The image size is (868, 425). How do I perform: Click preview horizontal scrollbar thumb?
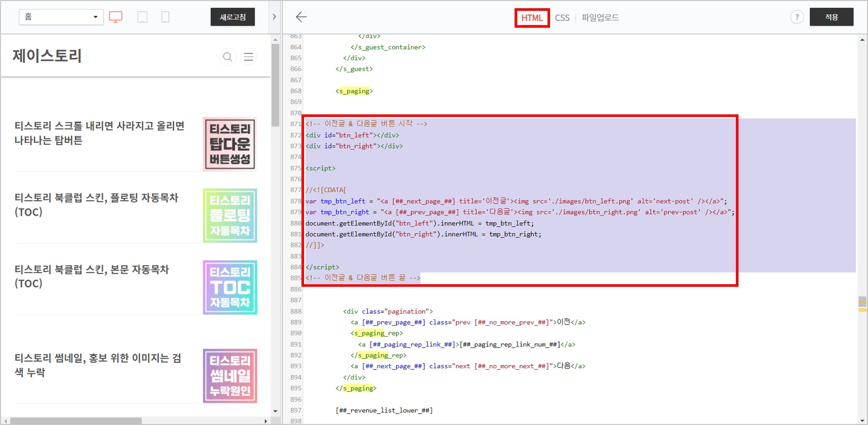click(76, 421)
